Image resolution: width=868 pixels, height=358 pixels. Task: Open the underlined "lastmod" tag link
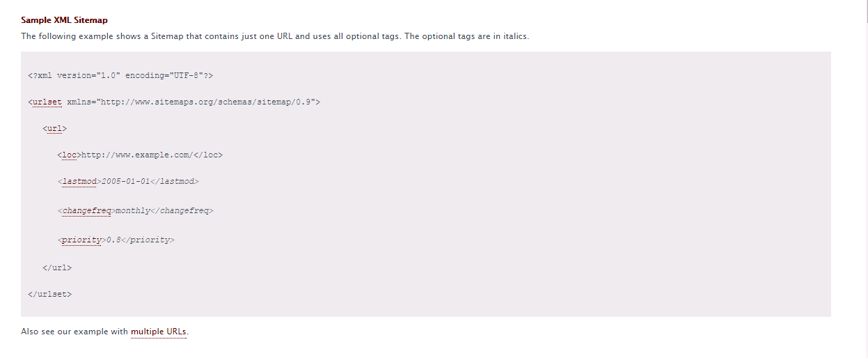(79, 181)
